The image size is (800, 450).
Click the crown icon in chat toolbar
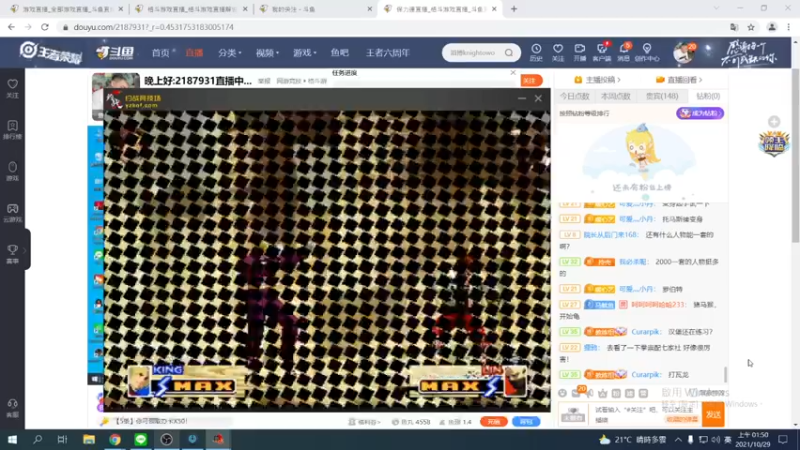pos(603,393)
